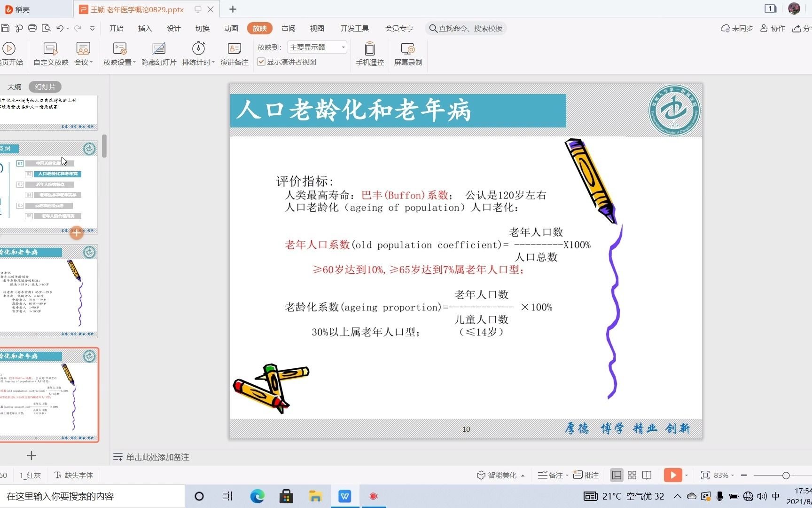
Task: Click the Print icon in quick toolbar
Action: pos(32,28)
